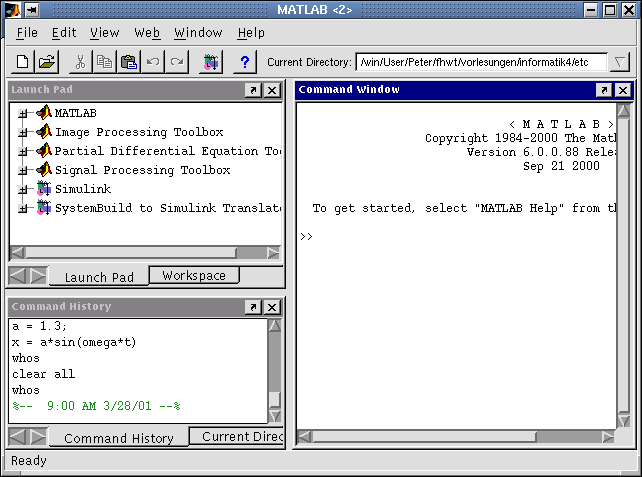Open the Window menu

198,33
